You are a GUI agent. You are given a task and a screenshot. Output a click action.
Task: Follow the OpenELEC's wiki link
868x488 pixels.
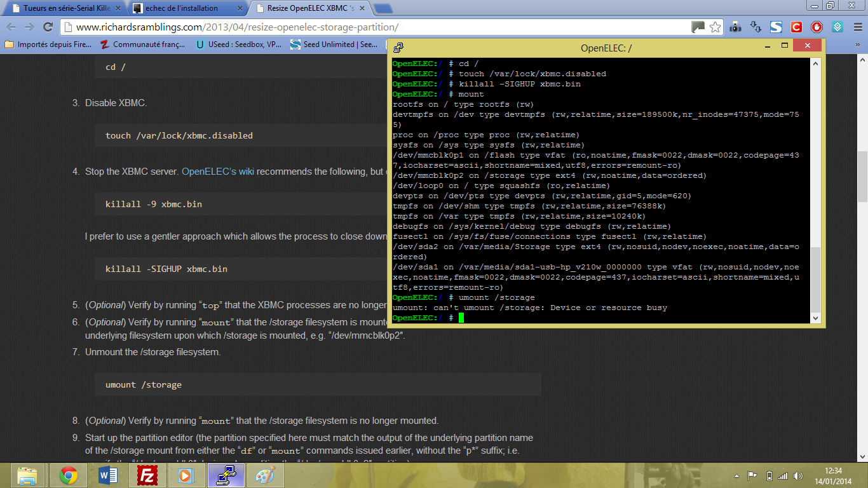point(218,172)
